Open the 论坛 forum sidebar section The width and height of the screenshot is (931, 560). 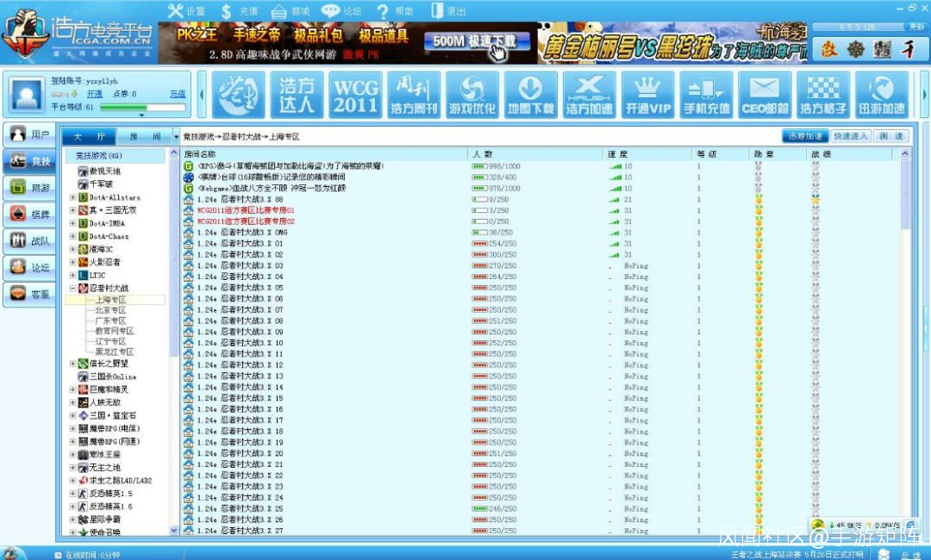point(29,268)
